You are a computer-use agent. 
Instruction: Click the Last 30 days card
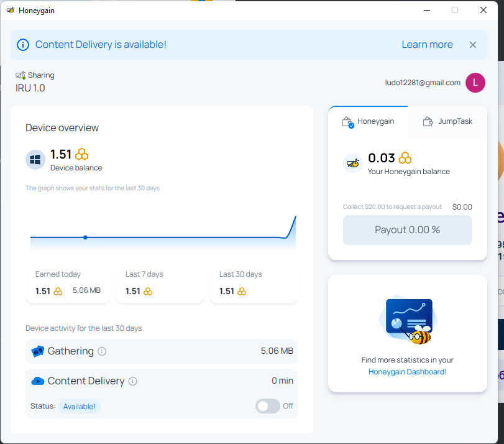coord(254,284)
